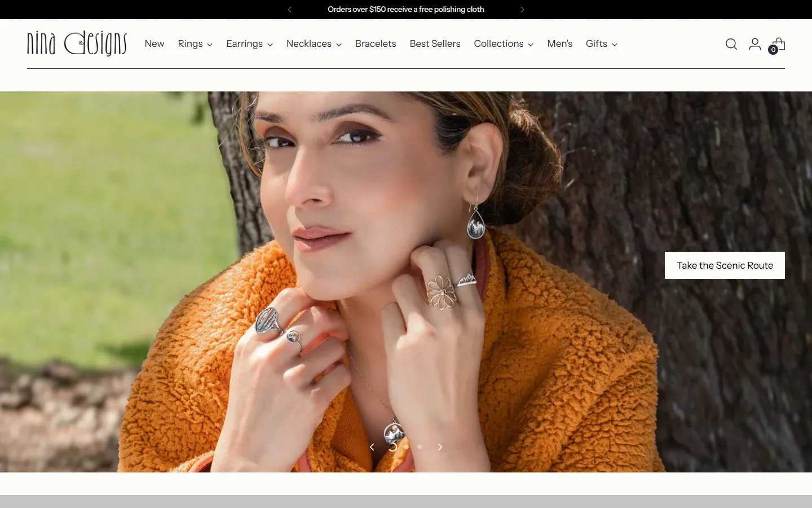Open the search magnifier icon
The height and width of the screenshot is (508, 812).
click(x=731, y=44)
